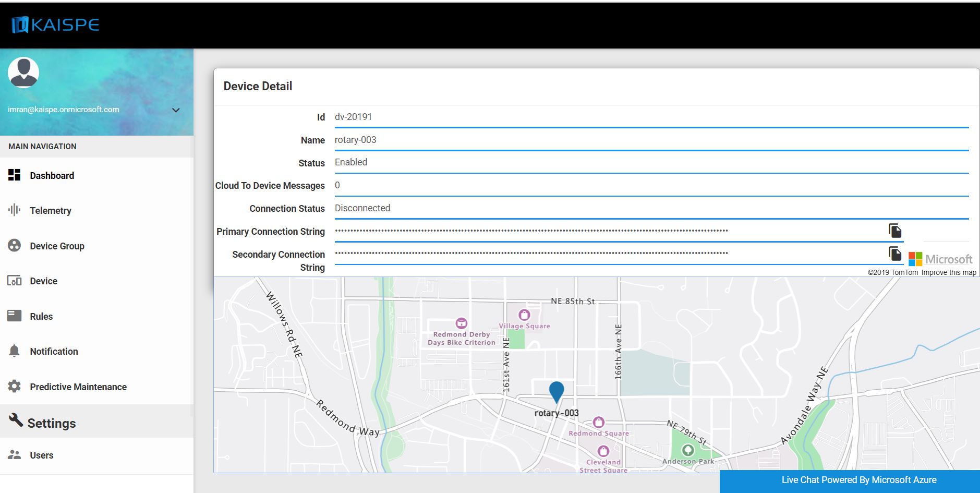Viewport: 980px width, 493px height.
Task: Click the Redmond Square map location icon
Action: [599, 422]
